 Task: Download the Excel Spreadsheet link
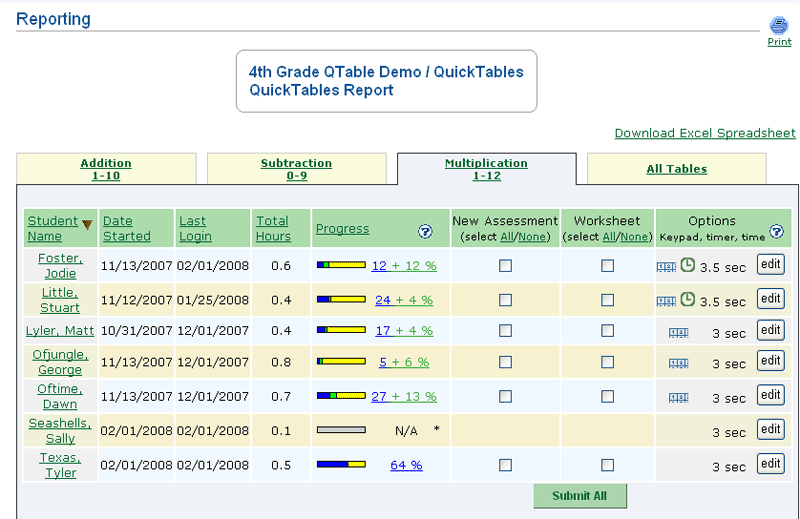(x=704, y=133)
